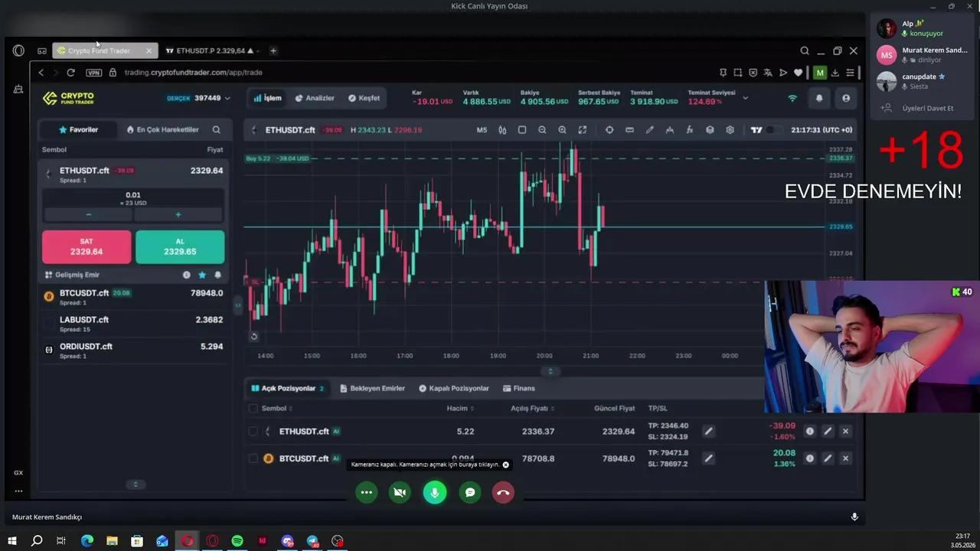Select the Favoriler watchlist tab
Screen dimensions: 980x551
(79, 130)
